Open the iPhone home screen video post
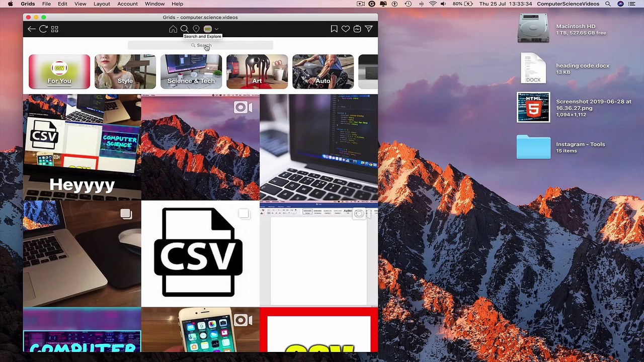The width and height of the screenshot is (644, 362). (200, 330)
